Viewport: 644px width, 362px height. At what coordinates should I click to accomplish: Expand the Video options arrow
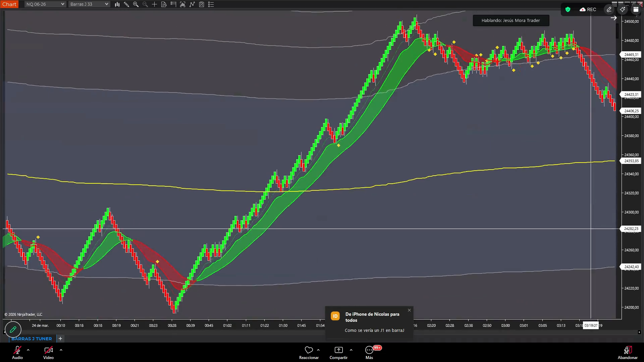tap(61, 350)
